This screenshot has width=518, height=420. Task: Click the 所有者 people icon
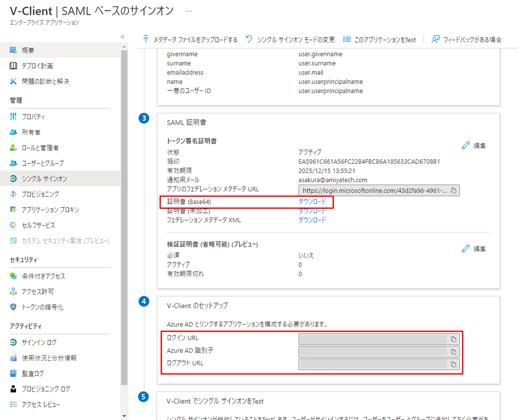pyautogui.click(x=13, y=132)
